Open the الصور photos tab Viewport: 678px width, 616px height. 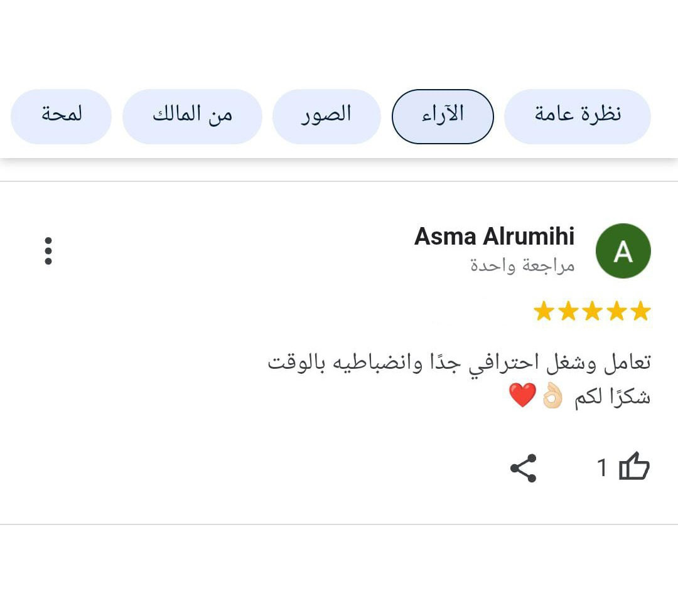326,116
